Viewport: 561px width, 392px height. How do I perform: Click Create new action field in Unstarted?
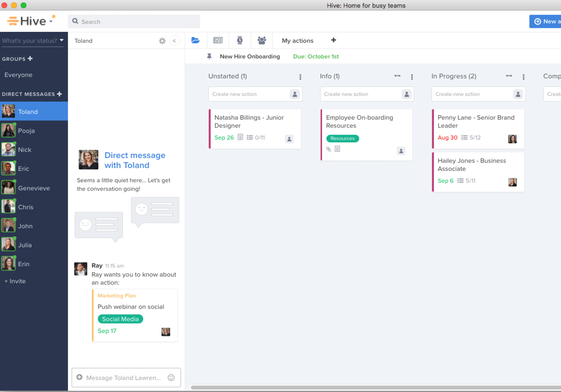[x=255, y=94]
